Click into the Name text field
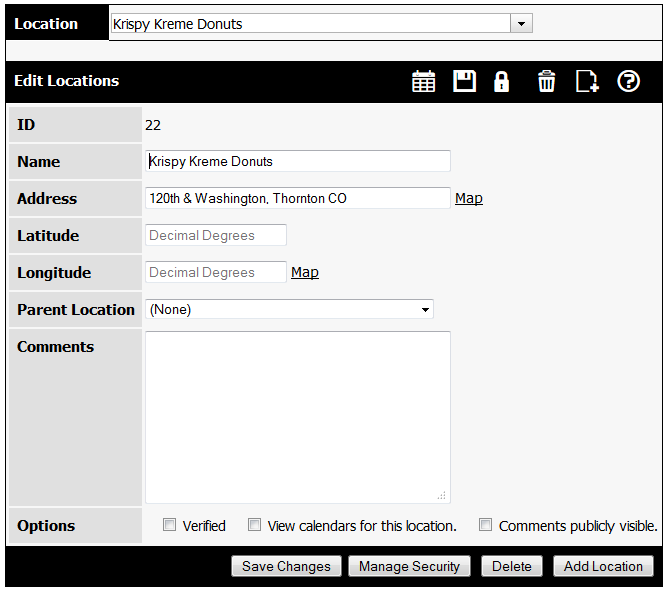 (298, 161)
